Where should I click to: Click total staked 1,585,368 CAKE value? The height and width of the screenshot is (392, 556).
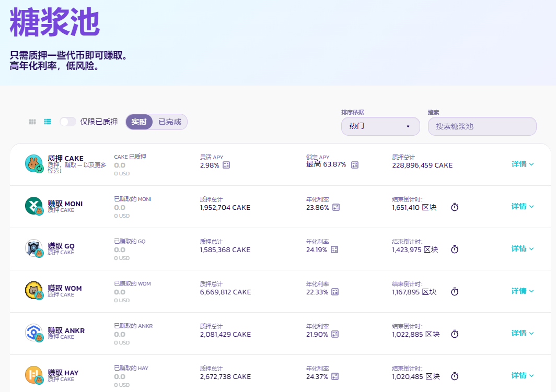(225, 250)
